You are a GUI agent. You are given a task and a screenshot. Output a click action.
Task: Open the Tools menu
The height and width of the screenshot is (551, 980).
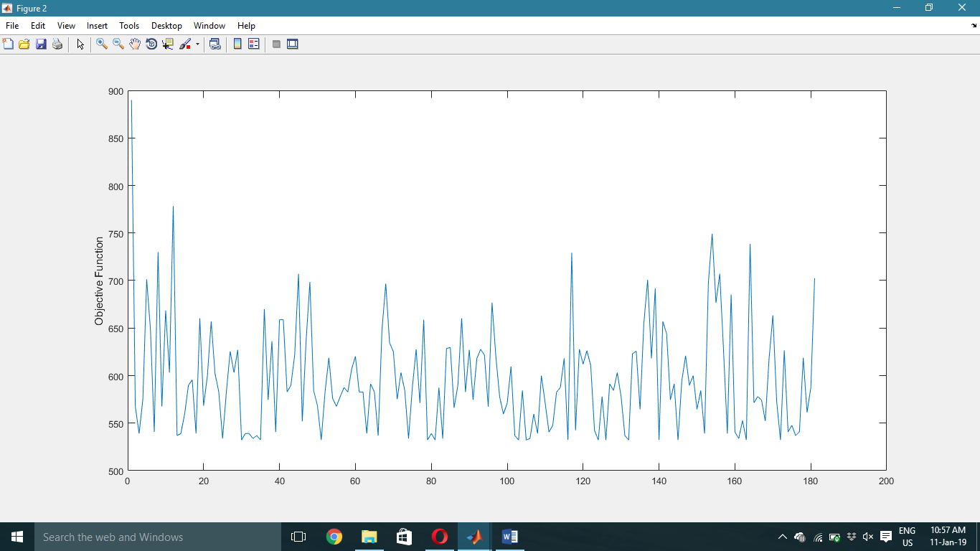[x=129, y=25]
